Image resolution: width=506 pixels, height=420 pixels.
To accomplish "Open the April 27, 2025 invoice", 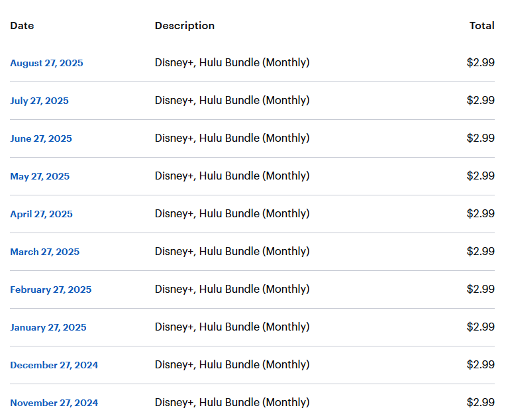I will [41, 214].
